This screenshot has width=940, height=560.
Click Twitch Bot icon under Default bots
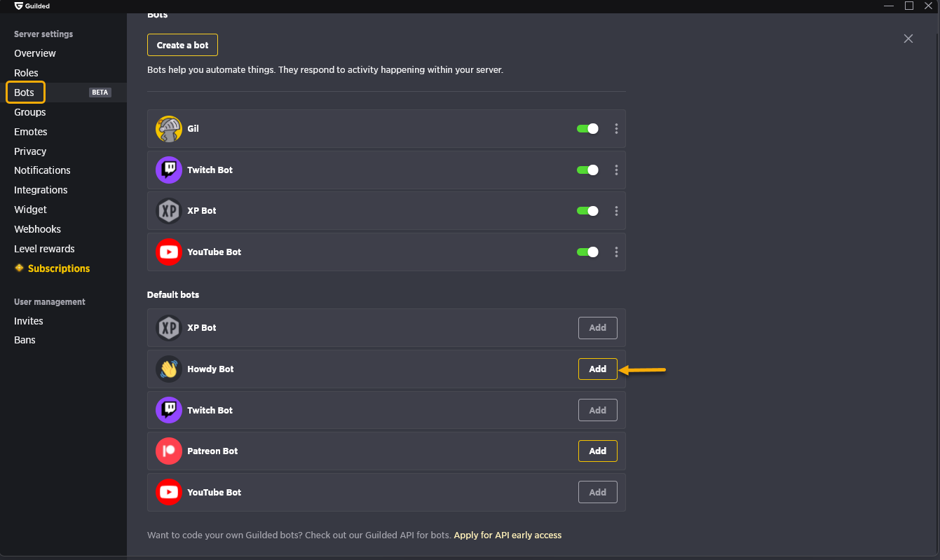point(169,410)
